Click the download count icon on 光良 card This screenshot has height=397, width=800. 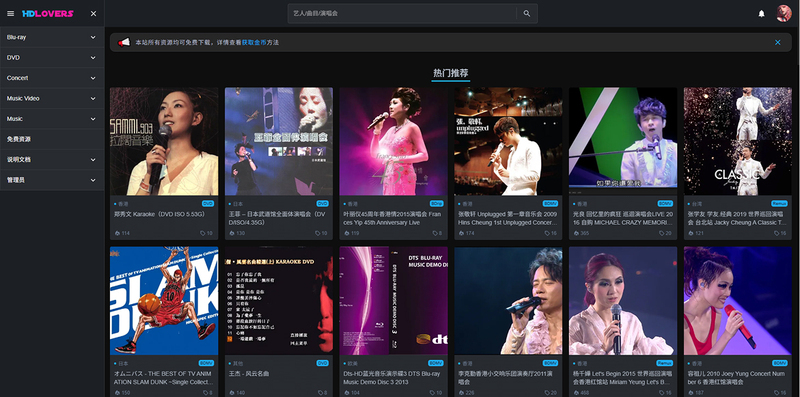(x=576, y=233)
